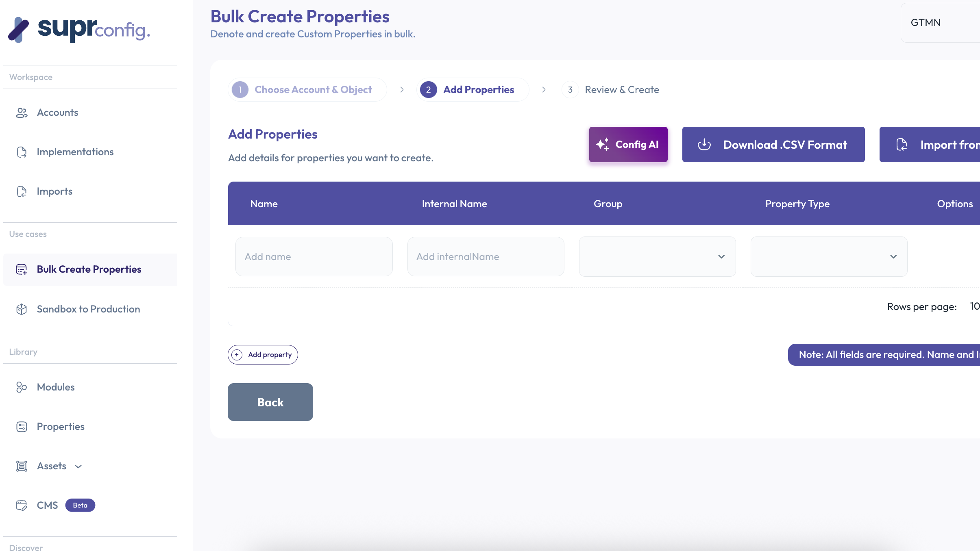Open the Group dropdown in the table
The height and width of the screenshot is (551, 980).
[x=657, y=256]
